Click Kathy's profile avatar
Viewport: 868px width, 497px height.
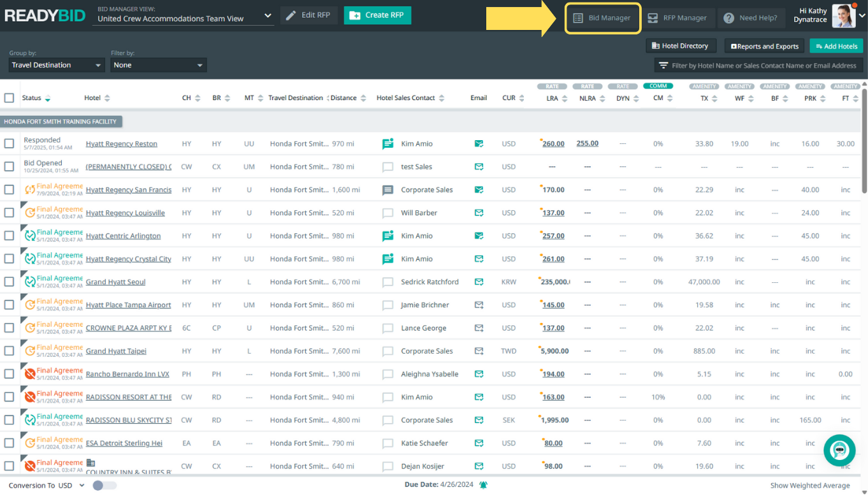843,16
